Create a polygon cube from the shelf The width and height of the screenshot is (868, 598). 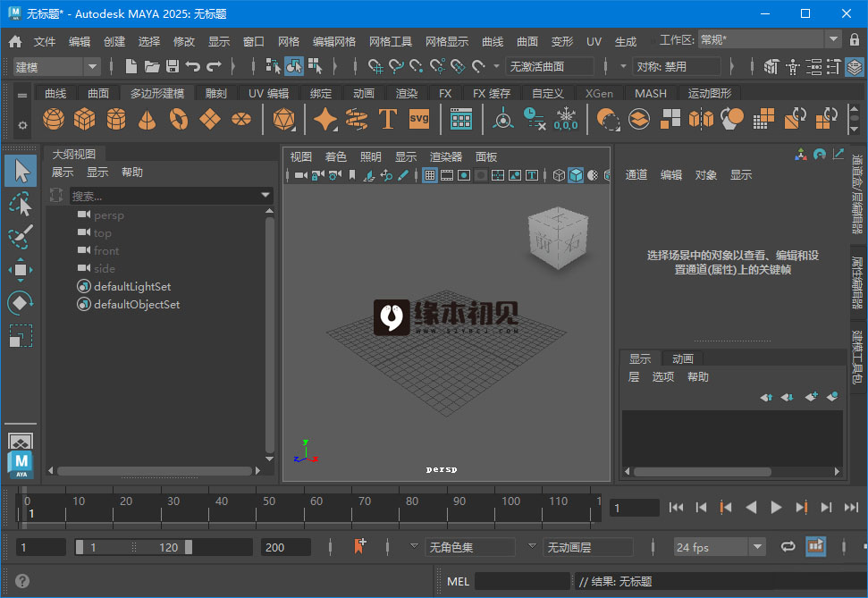(85, 119)
